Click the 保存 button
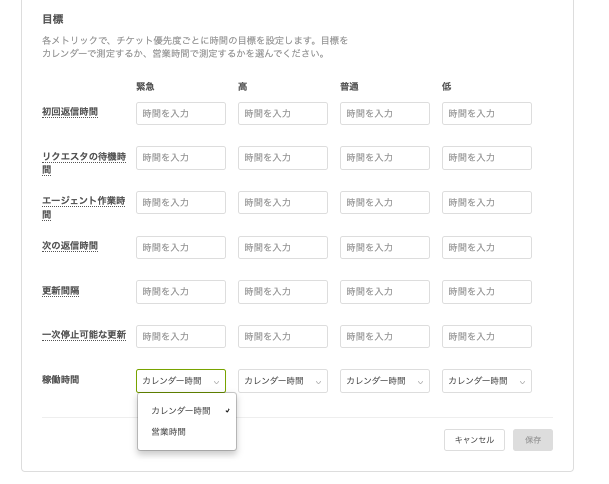Image resolution: width=609 pixels, height=484 pixels. pyautogui.click(x=533, y=440)
